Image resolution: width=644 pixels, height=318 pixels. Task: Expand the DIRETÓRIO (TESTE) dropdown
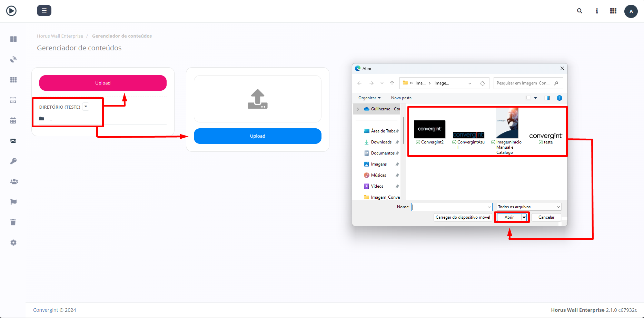pyautogui.click(x=86, y=107)
